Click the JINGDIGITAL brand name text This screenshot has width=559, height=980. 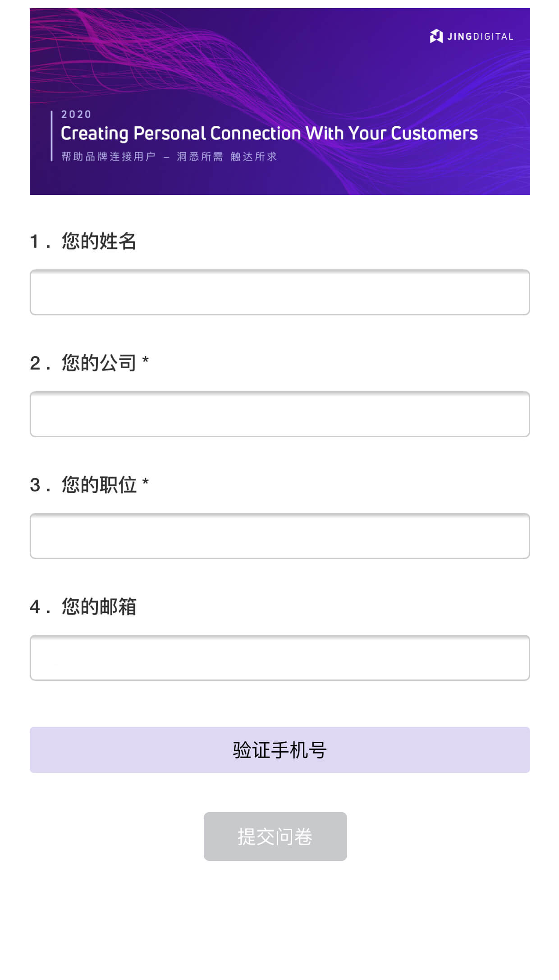point(480,37)
